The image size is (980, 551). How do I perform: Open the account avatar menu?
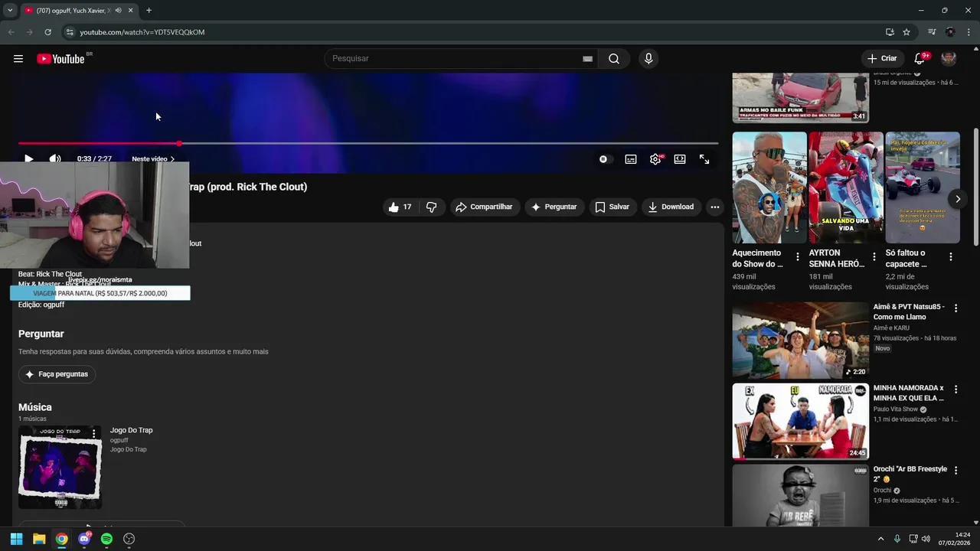tap(949, 59)
